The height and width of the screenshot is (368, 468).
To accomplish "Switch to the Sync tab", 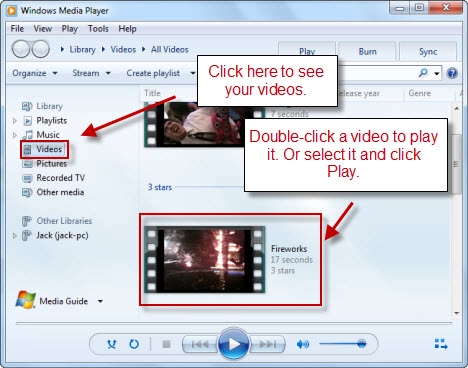I will [428, 52].
